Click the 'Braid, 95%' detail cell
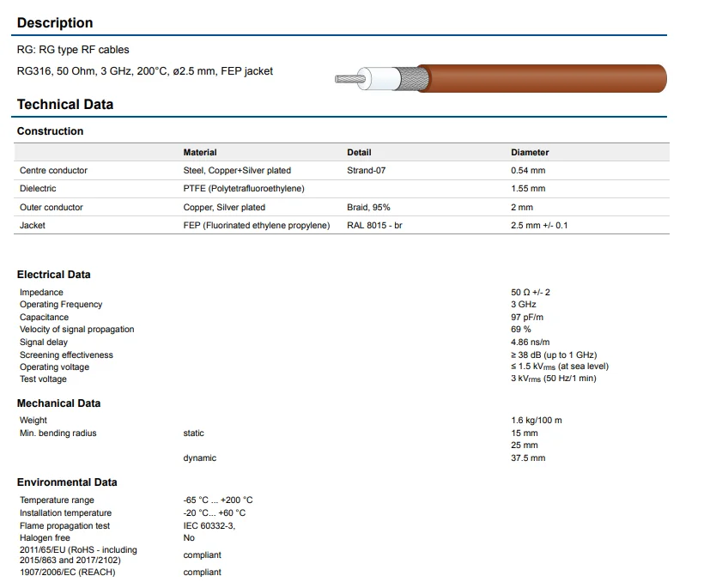Screen dimensions: 710x588 click(368, 208)
